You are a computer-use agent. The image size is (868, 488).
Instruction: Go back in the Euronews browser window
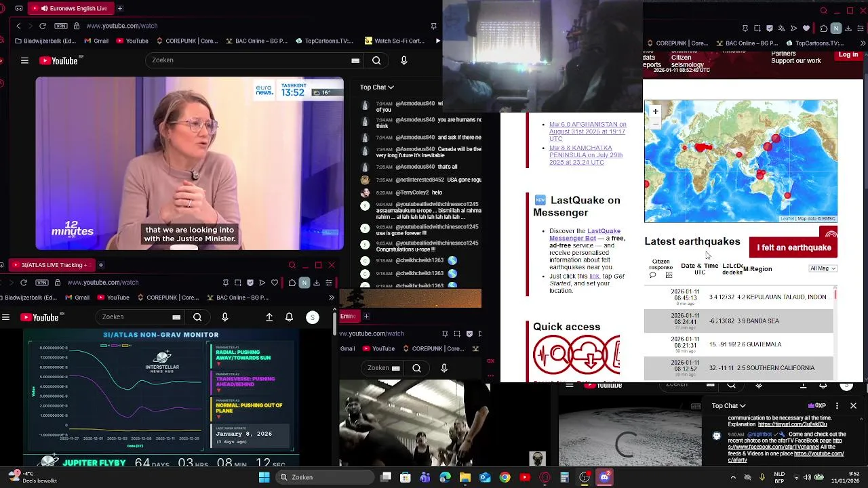[18, 26]
